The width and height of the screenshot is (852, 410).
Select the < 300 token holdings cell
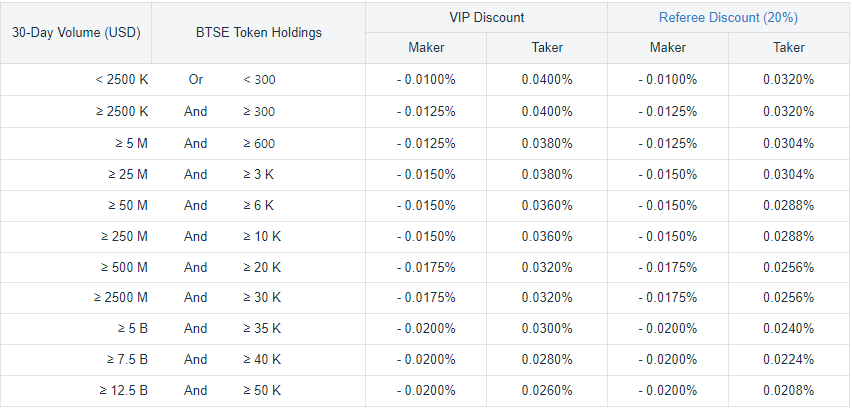[259, 80]
